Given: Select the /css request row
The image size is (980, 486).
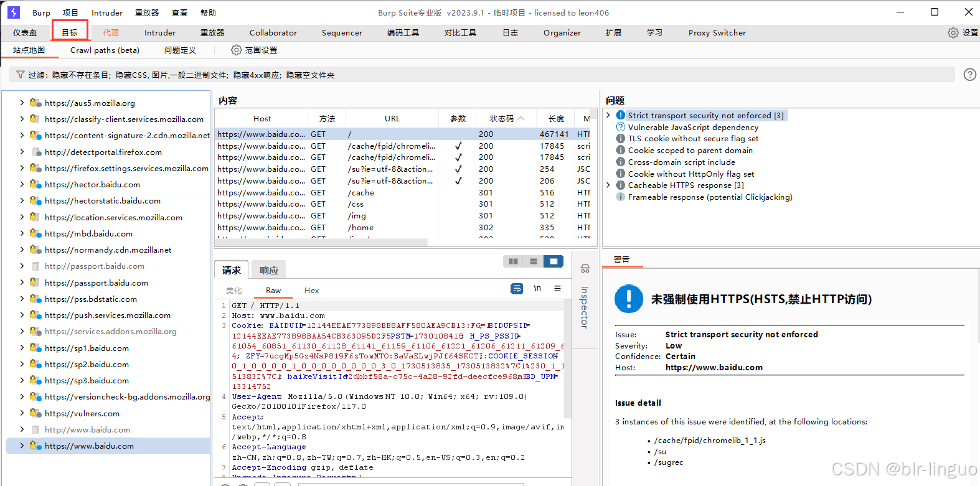Looking at the screenshot, I should click(402, 204).
